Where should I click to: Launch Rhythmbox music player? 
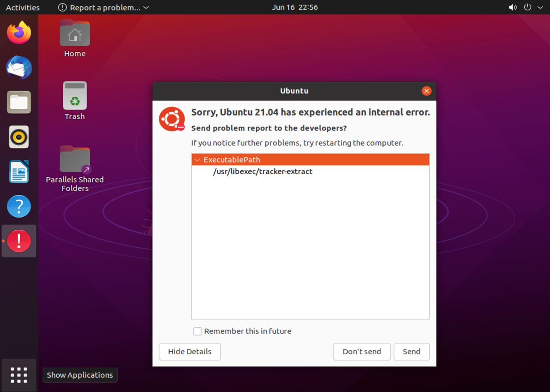19,137
